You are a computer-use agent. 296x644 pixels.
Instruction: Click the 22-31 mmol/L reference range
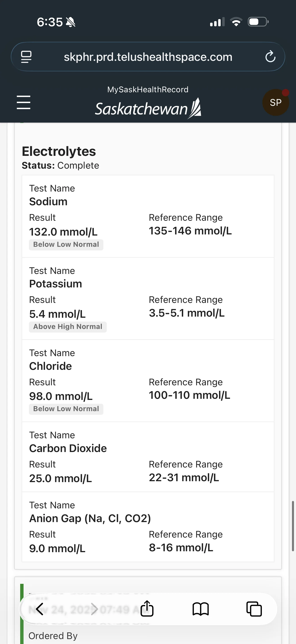(184, 478)
